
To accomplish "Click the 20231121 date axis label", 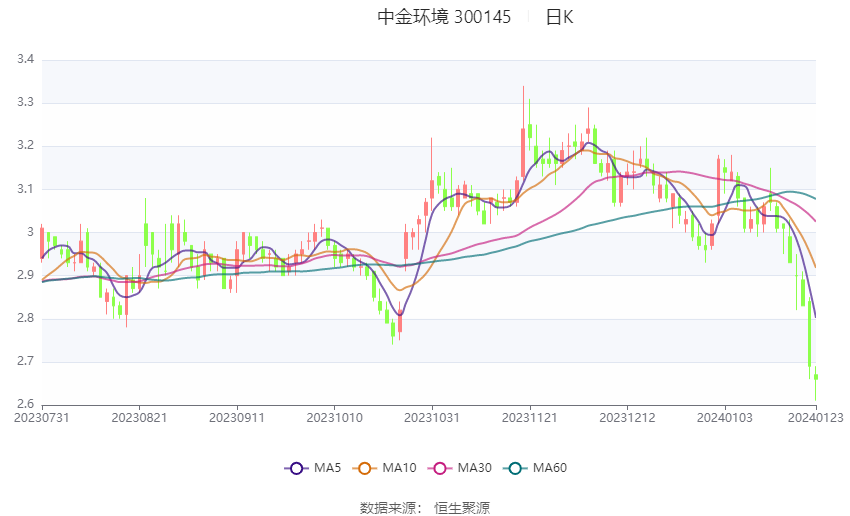I will 530,416.
